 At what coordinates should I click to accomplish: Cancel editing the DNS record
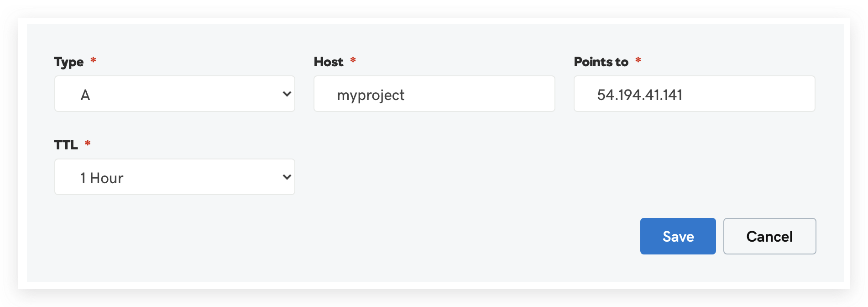769,236
